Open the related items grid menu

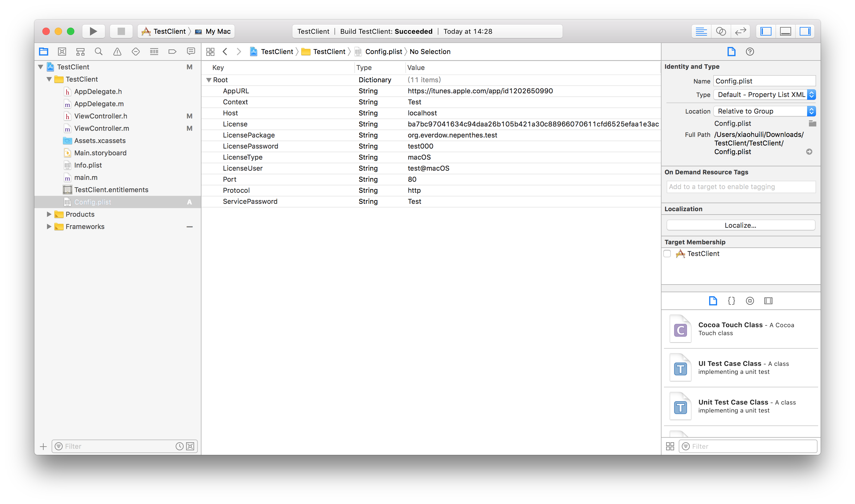(210, 52)
